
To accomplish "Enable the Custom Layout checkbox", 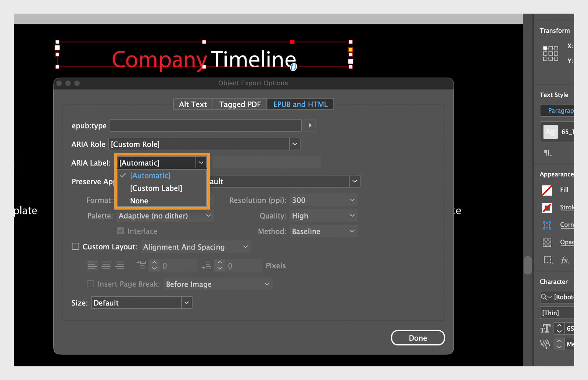I will (75, 246).
